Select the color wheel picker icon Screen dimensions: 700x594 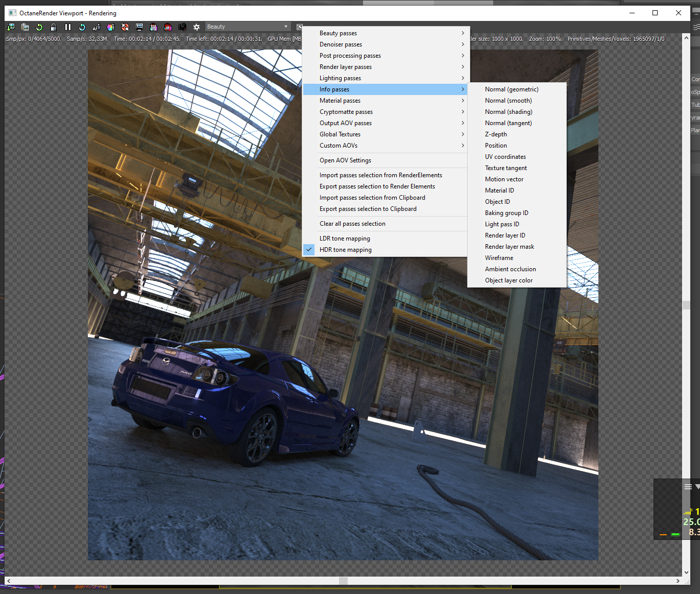point(111,27)
